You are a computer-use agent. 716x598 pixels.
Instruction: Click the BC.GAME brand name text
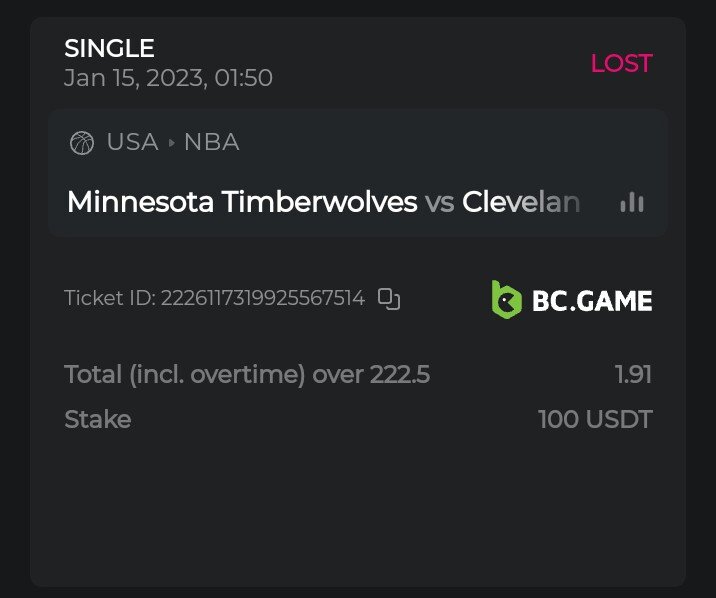[592, 300]
